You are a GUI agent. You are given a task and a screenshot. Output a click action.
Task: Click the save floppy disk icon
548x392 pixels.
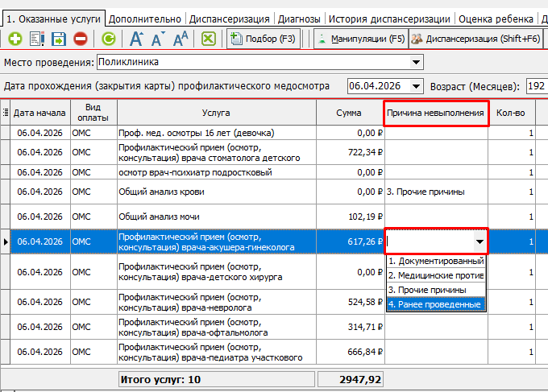pos(59,38)
